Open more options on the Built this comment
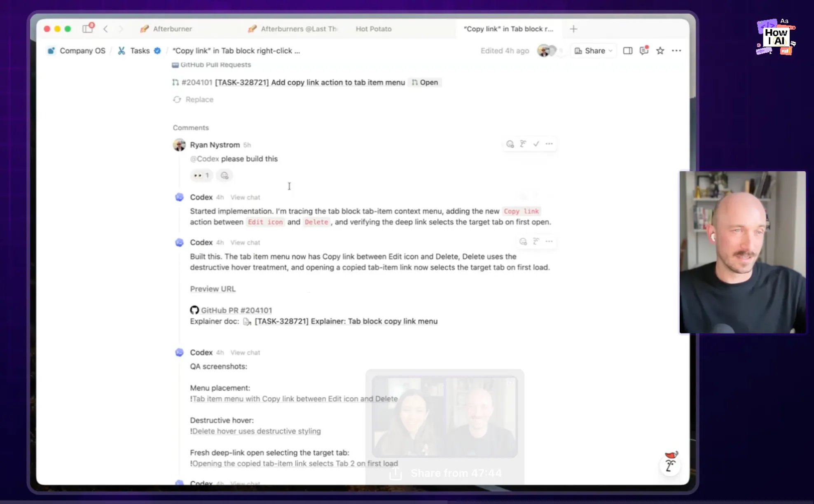 click(549, 241)
